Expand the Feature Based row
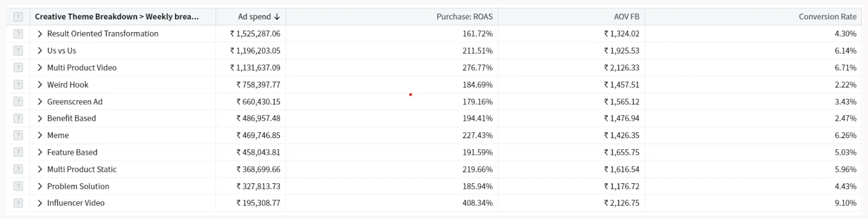This screenshot has height=219, width=868. pos(40,152)
